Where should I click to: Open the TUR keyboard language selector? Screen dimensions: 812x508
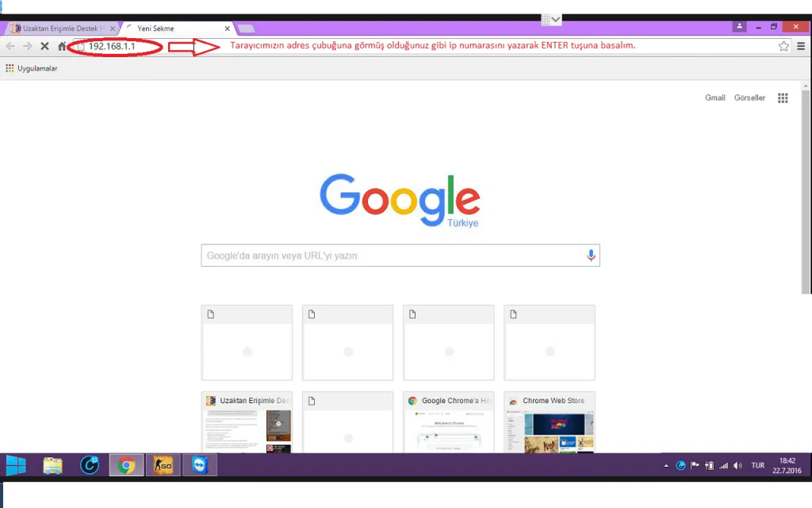tap(757, 466)
